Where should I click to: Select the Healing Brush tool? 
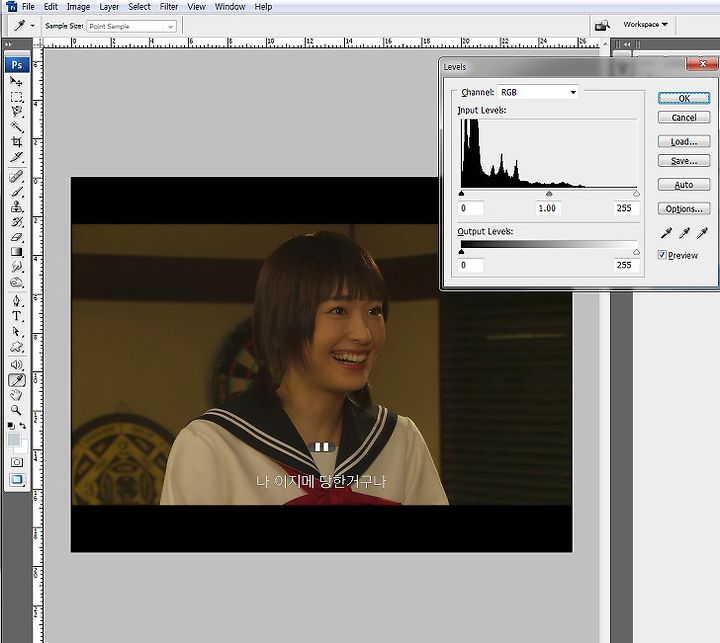16,176
